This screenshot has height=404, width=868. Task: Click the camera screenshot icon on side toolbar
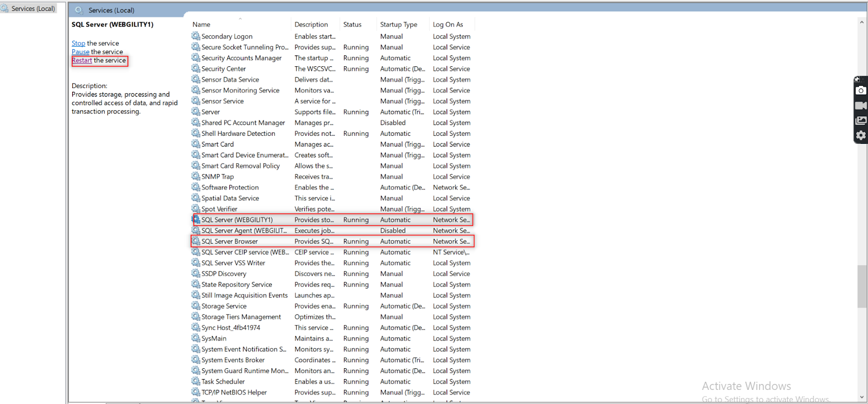(861, 91)
